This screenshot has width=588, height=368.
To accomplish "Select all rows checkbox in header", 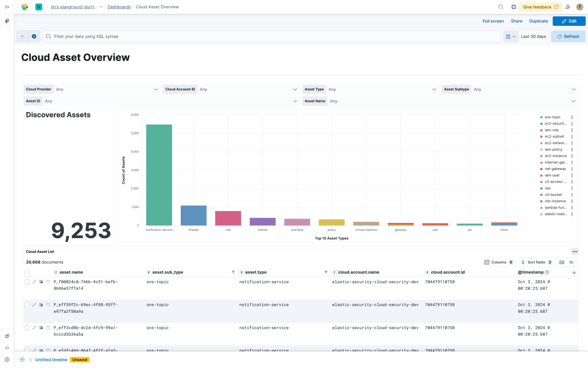I will [27, 272].
